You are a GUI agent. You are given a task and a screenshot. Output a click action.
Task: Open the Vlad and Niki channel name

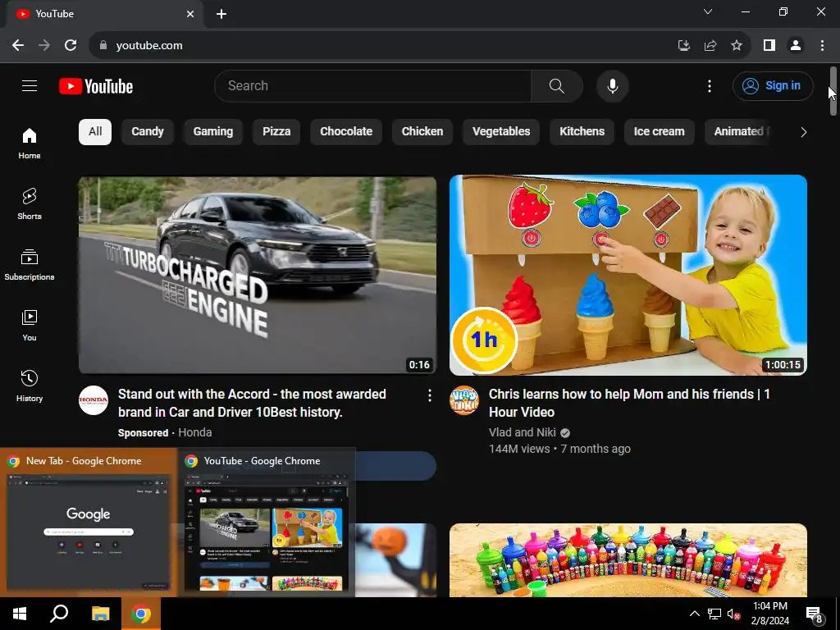[522, 432]
